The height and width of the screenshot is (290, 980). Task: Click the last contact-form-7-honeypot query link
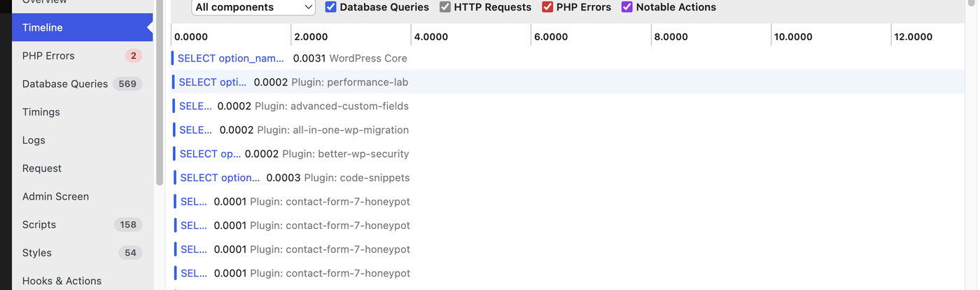click(x=194, y=272)
